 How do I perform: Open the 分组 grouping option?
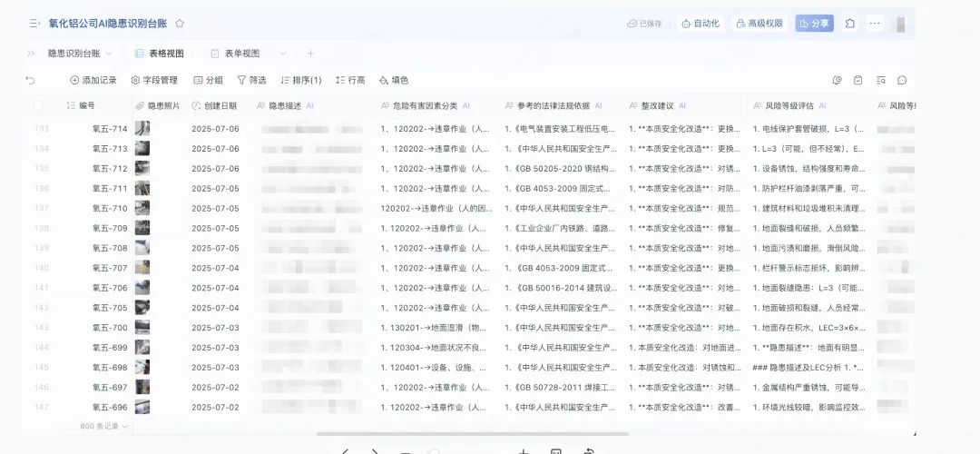208,80
